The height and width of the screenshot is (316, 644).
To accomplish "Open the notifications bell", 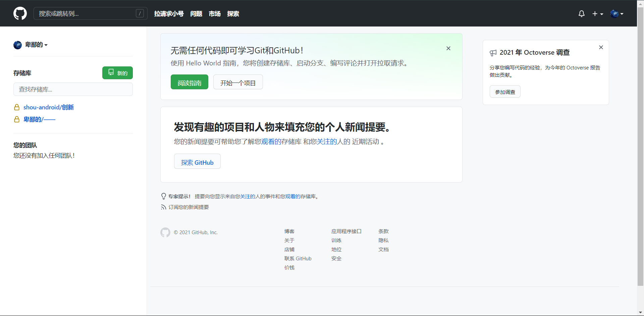I will [x=582, y=14].
